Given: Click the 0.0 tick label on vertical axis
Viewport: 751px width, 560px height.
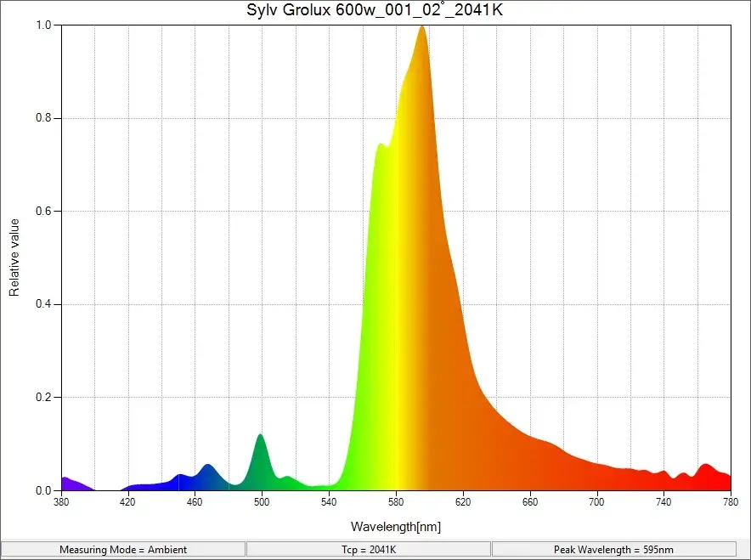Looking at the screenshot, I should point(43,490).
